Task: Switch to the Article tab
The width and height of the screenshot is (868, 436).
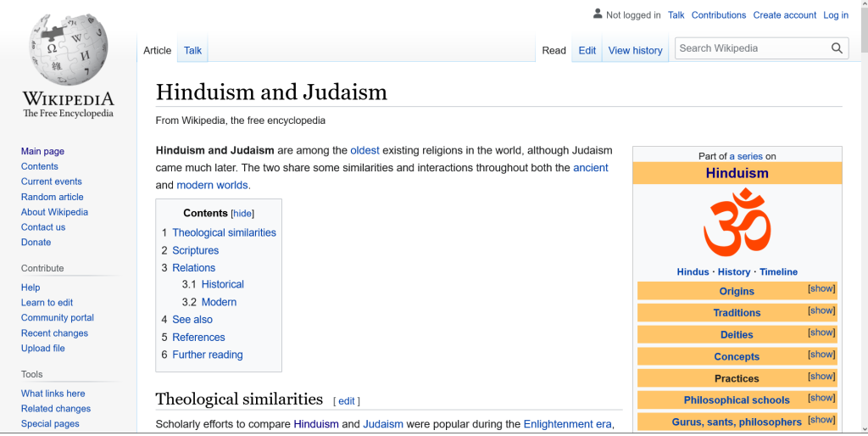Action: (157, 50)
